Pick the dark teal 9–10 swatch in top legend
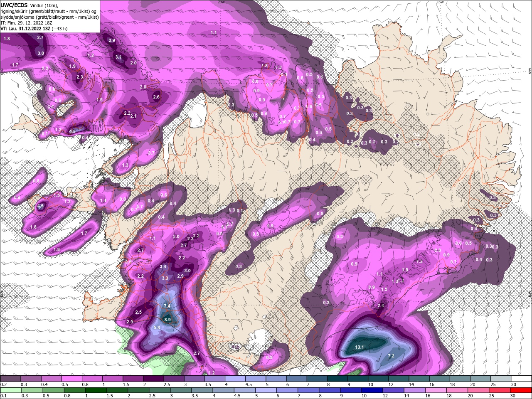 (357, 379)
